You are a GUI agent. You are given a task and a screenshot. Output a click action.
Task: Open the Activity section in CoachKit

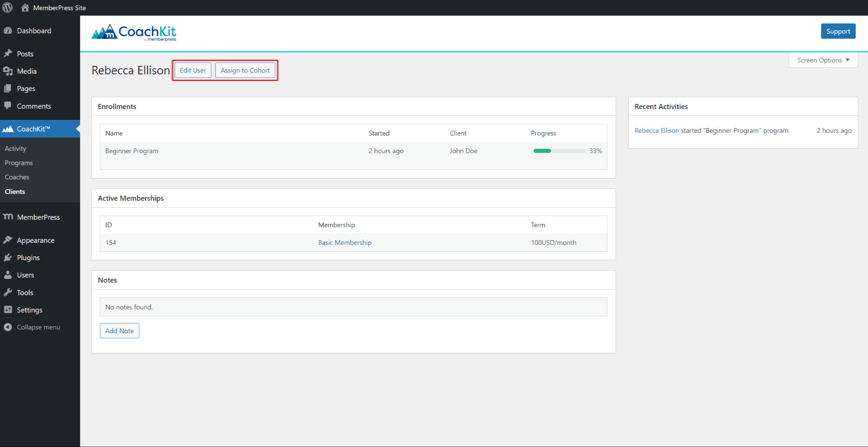[14, 148]
